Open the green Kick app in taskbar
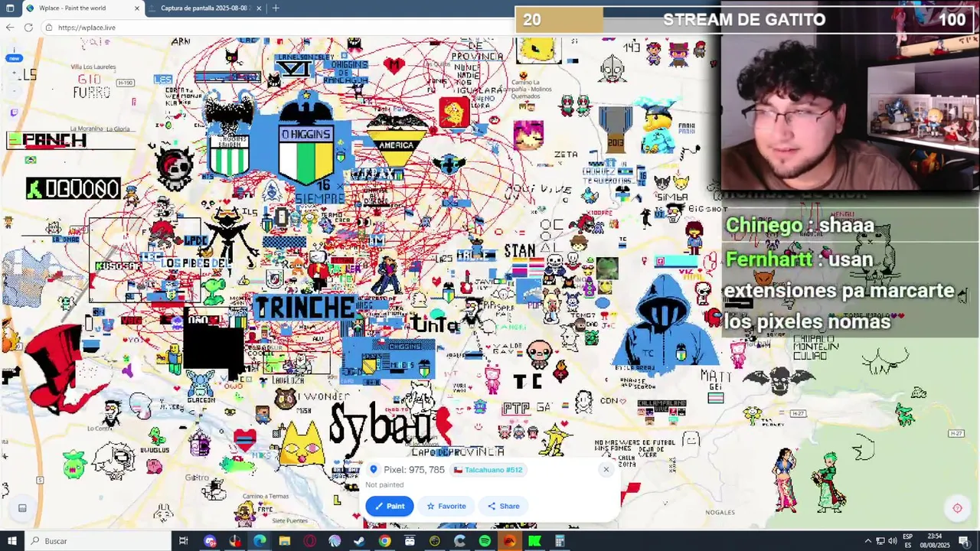The image size is (980, 551). point(534,541)
